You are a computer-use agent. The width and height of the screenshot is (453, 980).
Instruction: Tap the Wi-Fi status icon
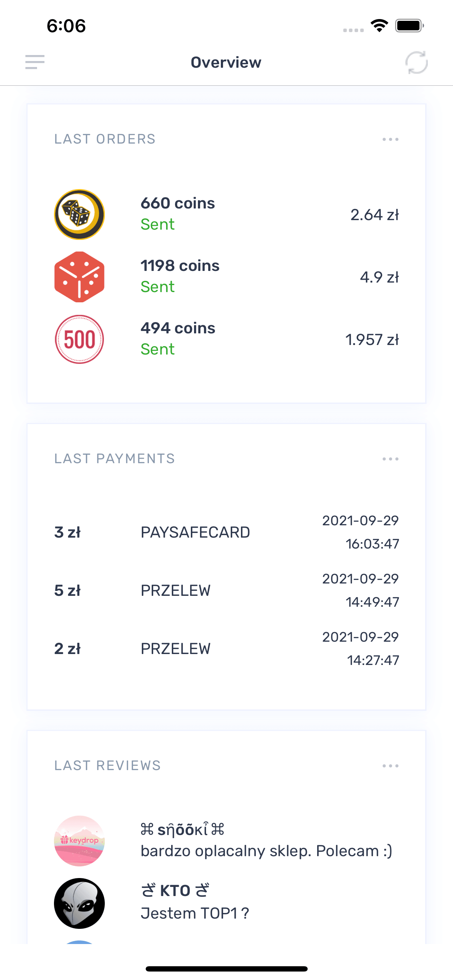click(x=379, y=25)
